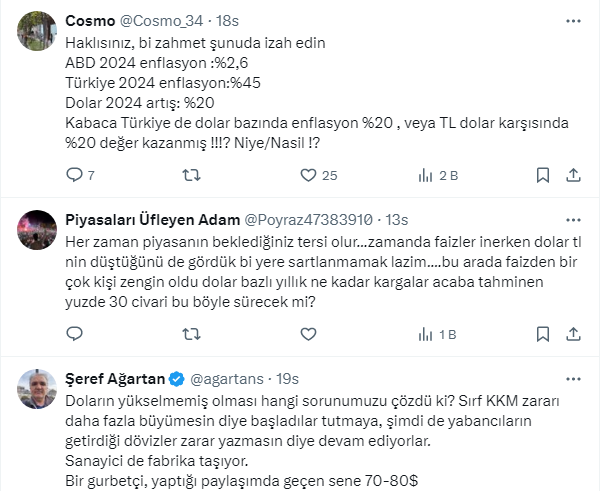Open more menu on Piyasaları Üfleyen Adam's tweet
Screen dimensions: 612x491
tap(573, 220)
